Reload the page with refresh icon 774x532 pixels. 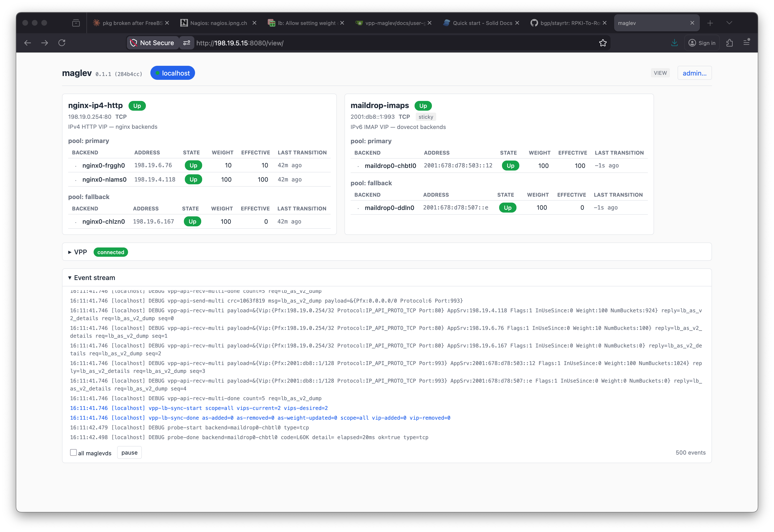(x=62, y=43)
